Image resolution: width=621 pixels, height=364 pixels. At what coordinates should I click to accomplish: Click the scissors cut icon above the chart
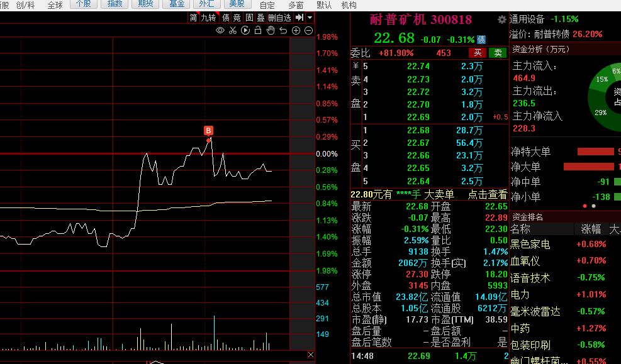(x=233, y=31)
